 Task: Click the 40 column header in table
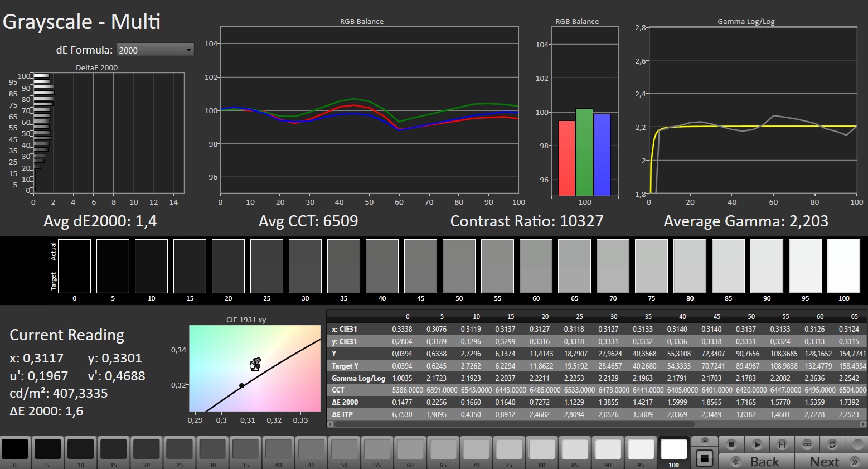[x=682, y=316]
